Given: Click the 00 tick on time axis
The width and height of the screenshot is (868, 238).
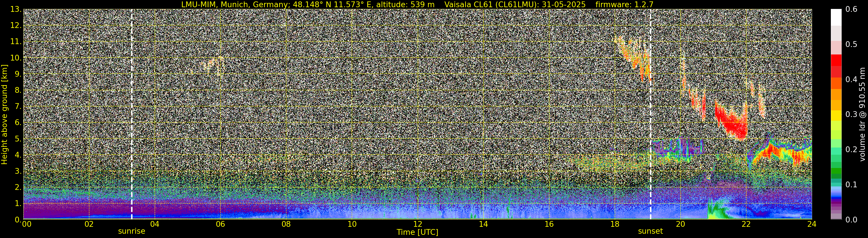Looking at the screenshot, I should pos(27,224).
